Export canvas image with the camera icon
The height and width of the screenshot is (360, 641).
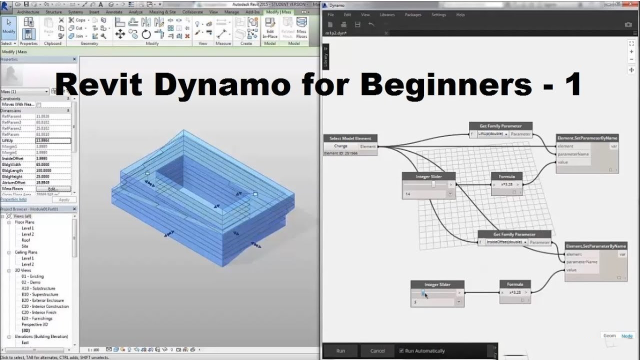coord(628,25)
